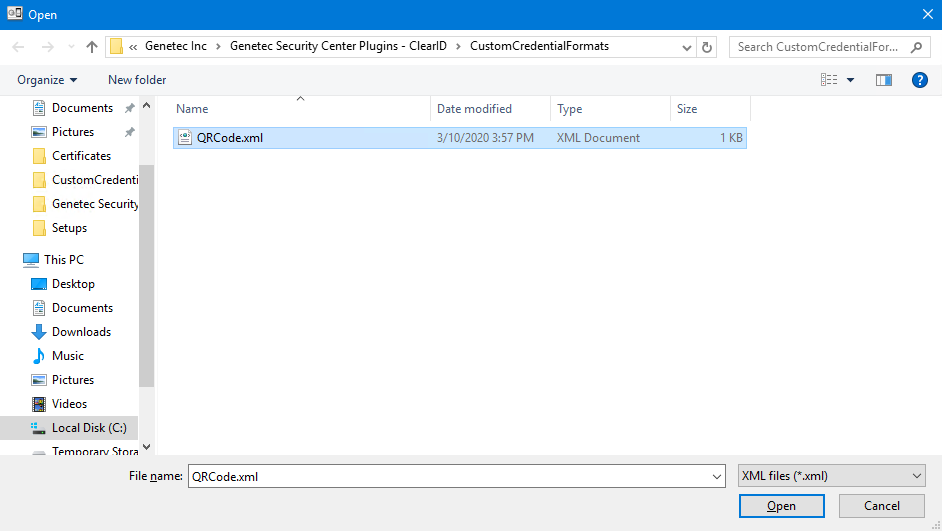
Task: Select Temporary Storage drive in sidebar
Action: click(x=84, y=450)
